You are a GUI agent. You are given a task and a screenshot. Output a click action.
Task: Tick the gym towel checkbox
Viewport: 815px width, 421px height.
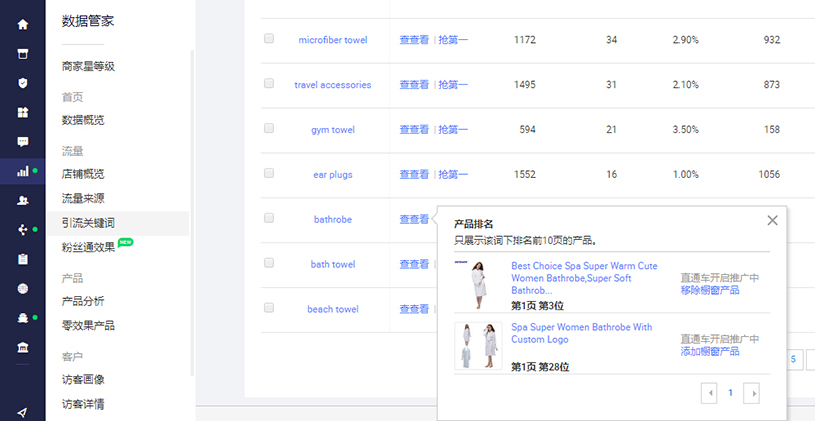coord(269,128)
